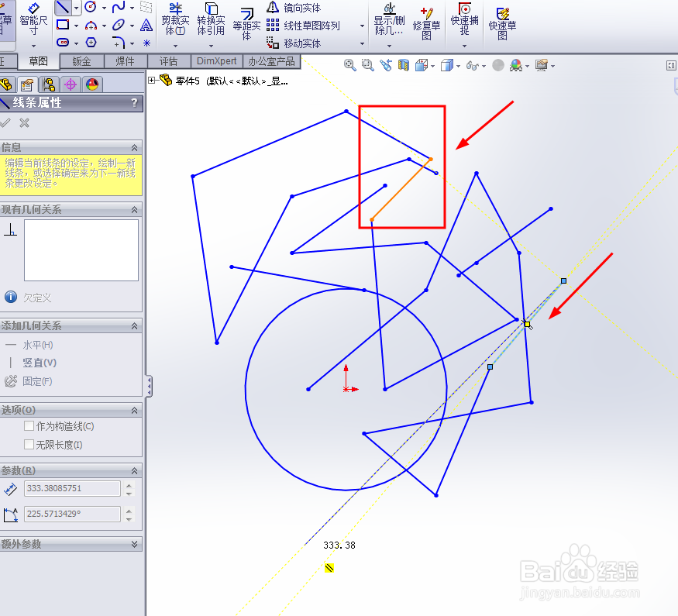Switch to the 焊件 tab
The image size is (678, 616).
pyautogui.click(x=126, y=61)
